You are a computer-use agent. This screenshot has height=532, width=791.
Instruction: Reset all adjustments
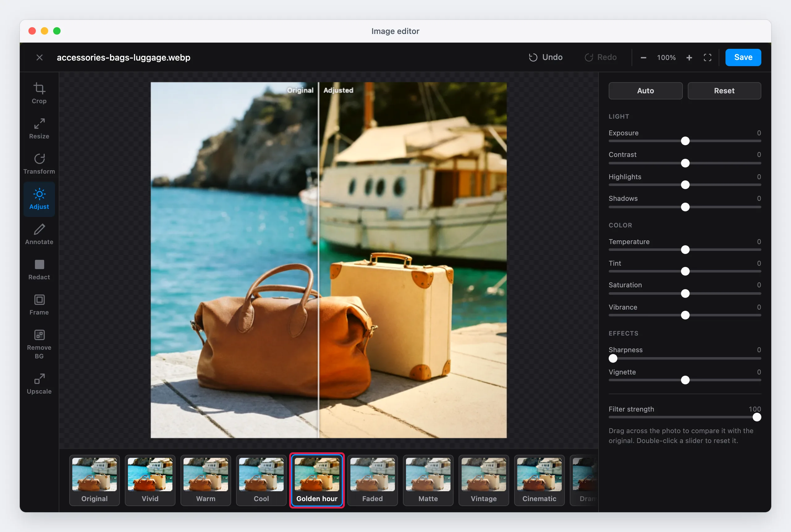(724, 91)
